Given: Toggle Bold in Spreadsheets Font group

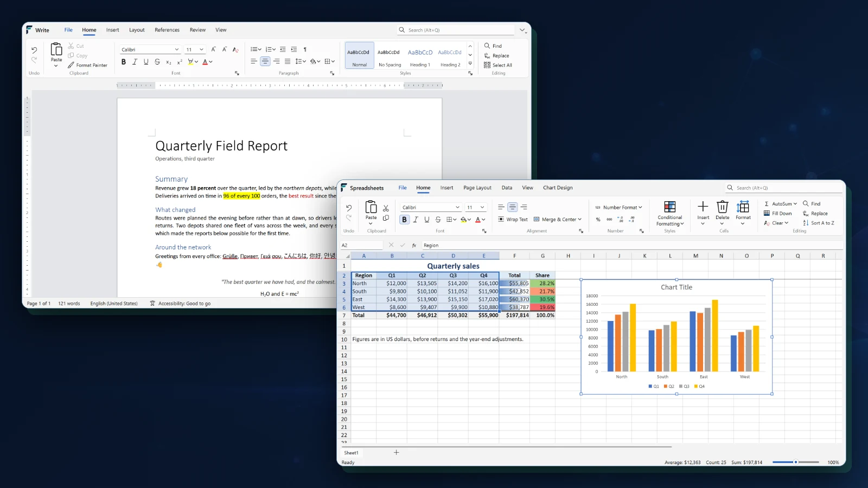Looking at the screenshot, I should [404, 220].
